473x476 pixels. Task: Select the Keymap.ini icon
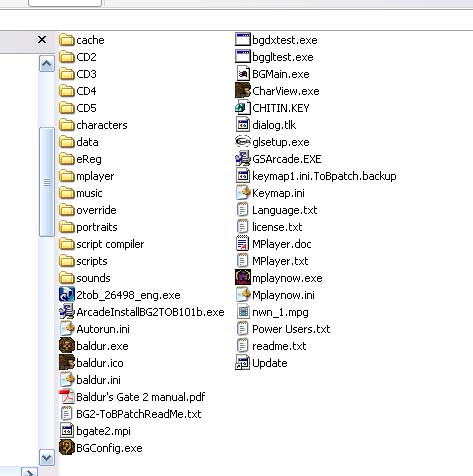243,193
